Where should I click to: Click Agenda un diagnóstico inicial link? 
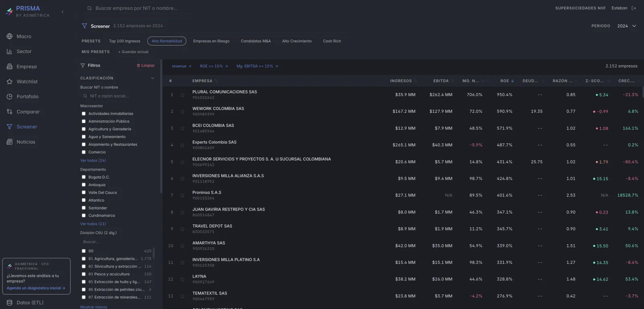pos(36,288)
